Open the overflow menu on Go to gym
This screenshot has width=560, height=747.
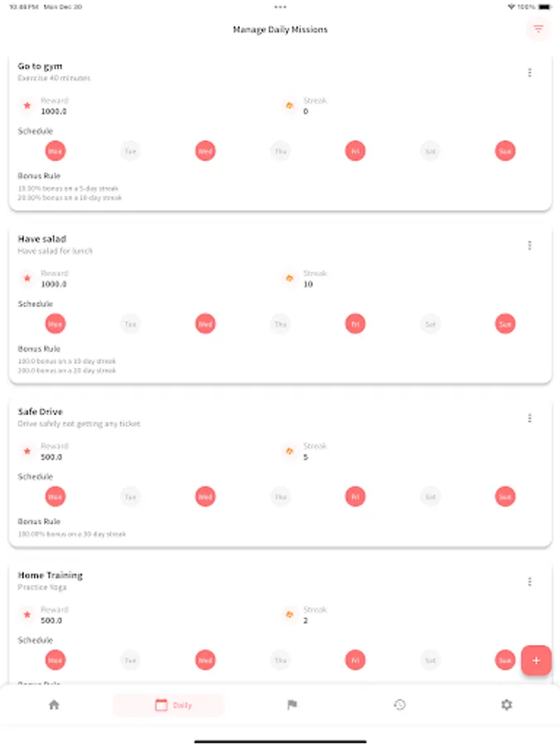530,72
